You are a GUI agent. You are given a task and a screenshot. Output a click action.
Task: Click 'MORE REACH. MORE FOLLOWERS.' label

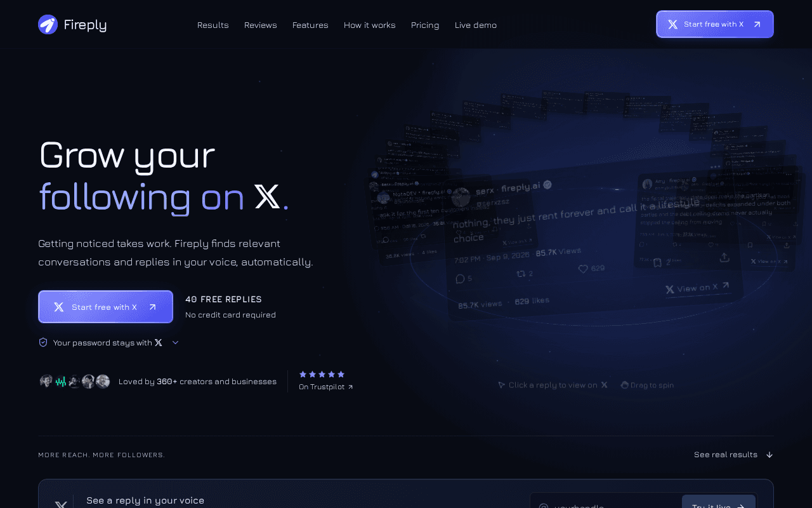(x=101, y=455)
